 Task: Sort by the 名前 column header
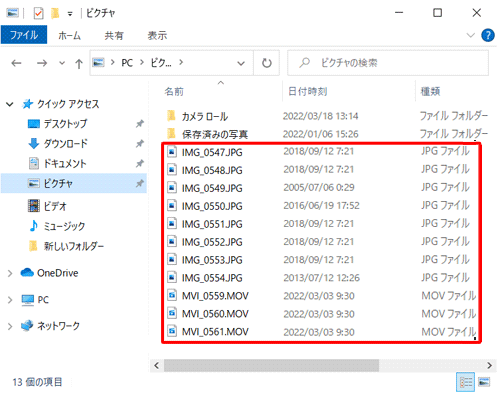coord(174,91)
